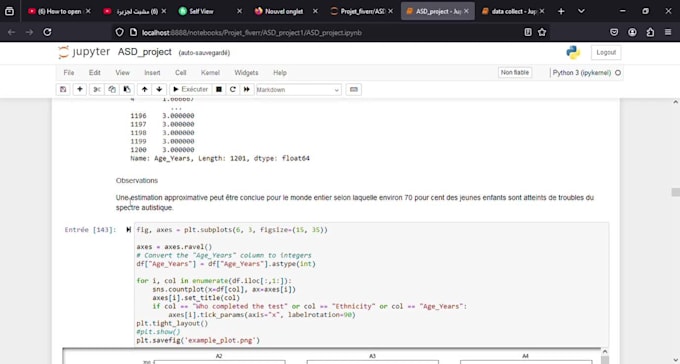This screenshot has width=680, height=364.
Task: Open cell type Markdown dropdown
Action: (298, 90)
